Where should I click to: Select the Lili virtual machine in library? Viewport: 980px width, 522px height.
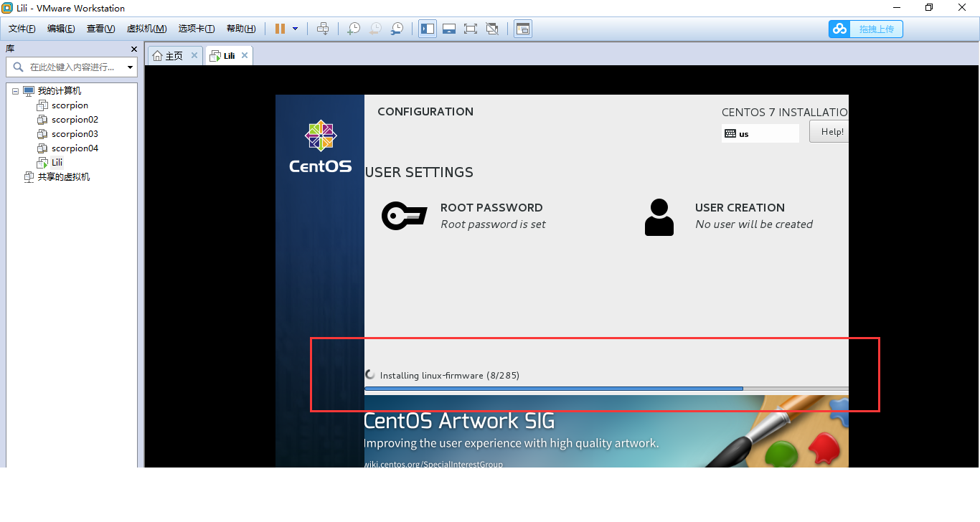57,163
